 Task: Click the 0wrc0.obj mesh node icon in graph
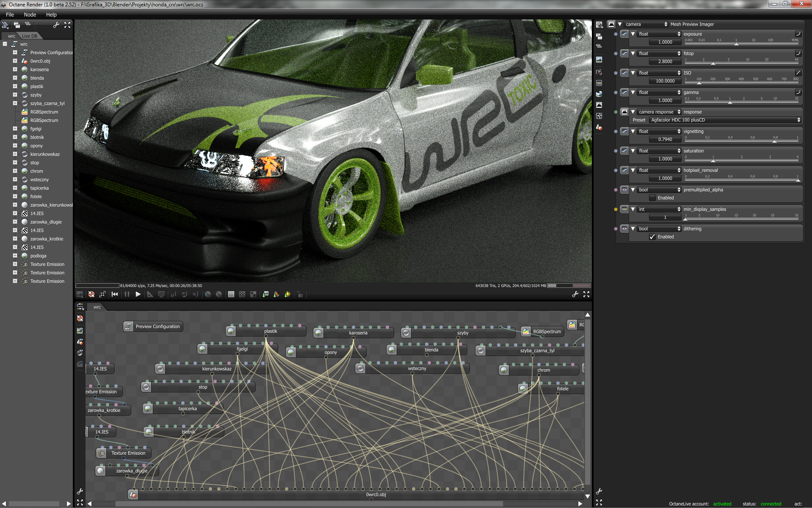click(x=133, y=494)
